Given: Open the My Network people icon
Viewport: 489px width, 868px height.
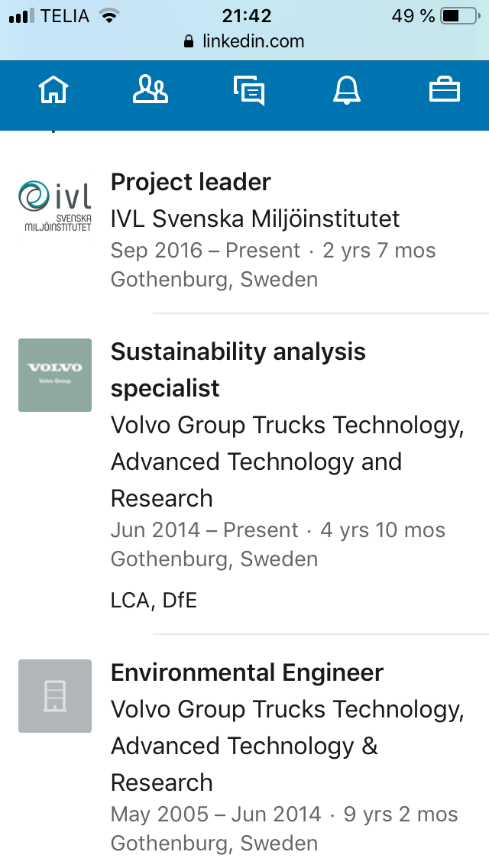Looking at the screenshot, I should [x=150, y=89].
